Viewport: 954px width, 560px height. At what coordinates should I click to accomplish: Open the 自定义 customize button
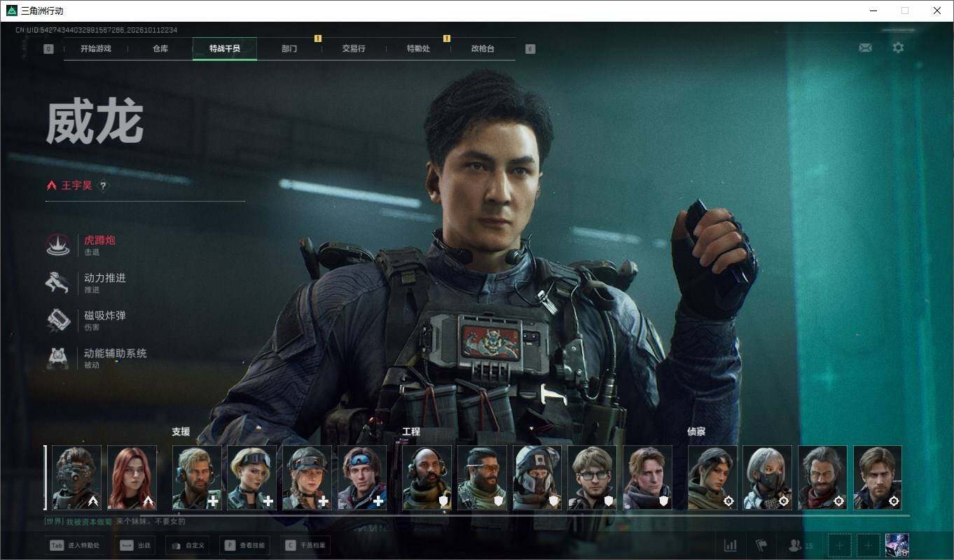click(x=188, y=545)
